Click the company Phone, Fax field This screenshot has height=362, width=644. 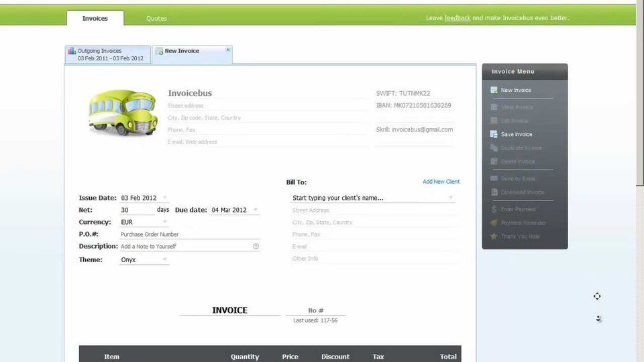(267, 129)
